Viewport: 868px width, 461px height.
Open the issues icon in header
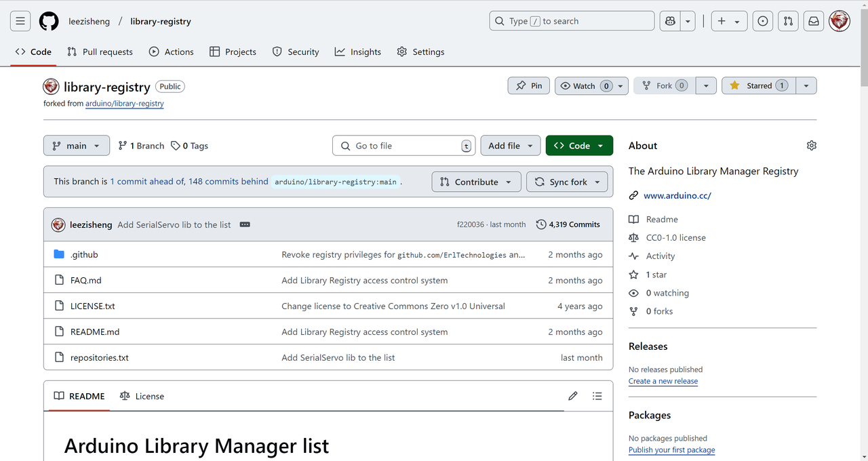pos(763,21)
